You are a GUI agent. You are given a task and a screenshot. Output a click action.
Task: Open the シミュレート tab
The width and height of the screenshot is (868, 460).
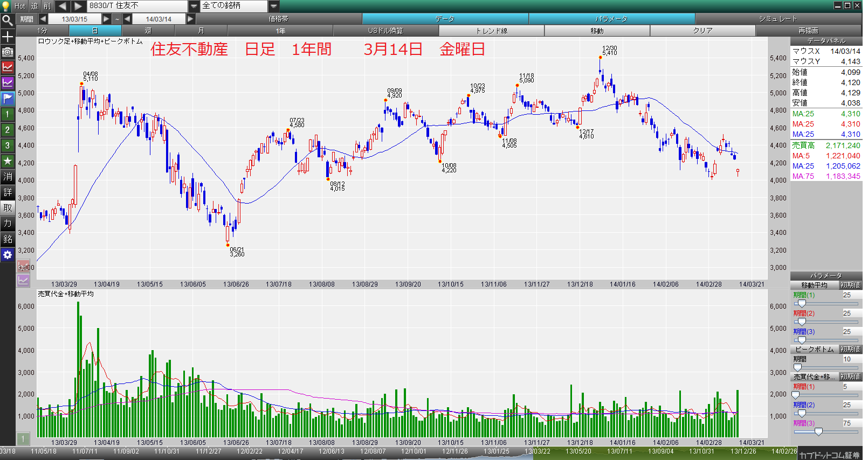click(779, 19)
